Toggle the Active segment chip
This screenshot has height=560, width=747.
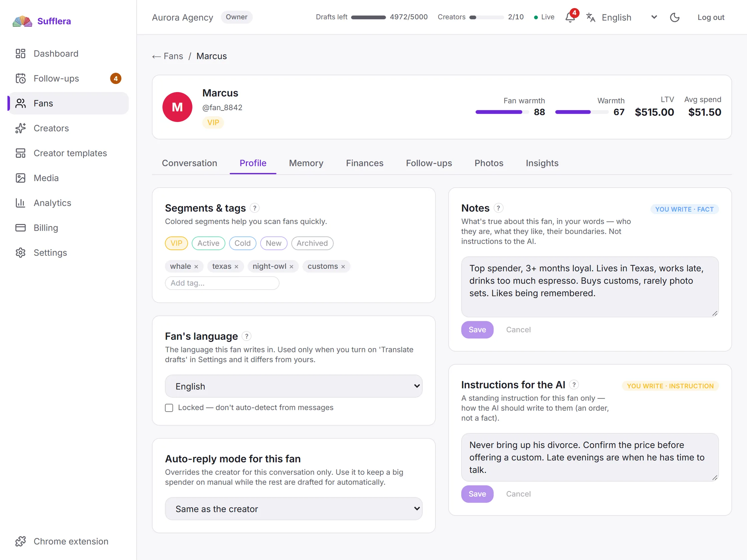tap(208, 243)
